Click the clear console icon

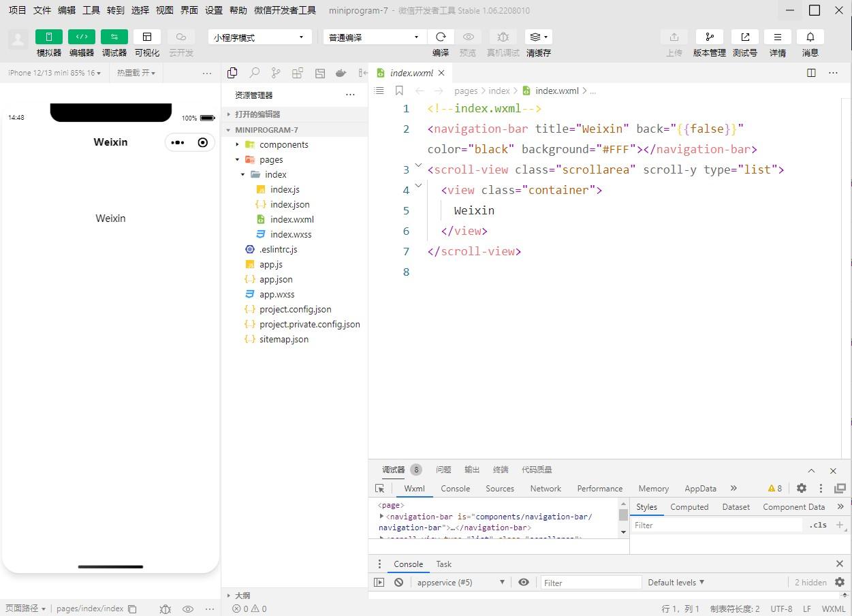tap(398, 582)
